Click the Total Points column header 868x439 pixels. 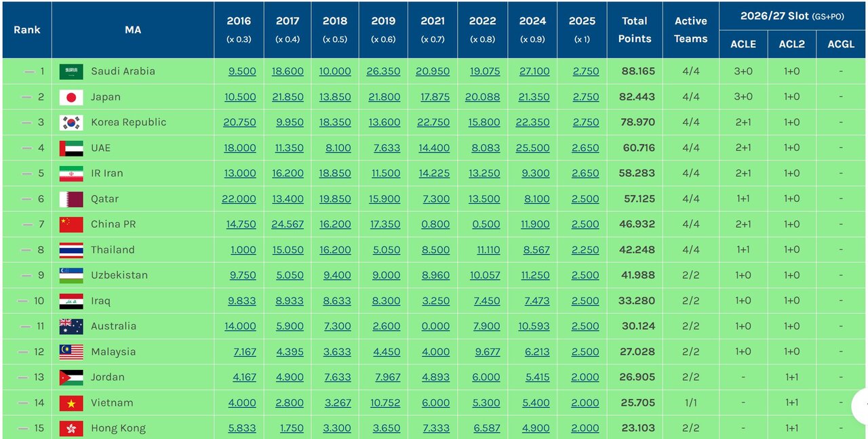coord(634,30)
